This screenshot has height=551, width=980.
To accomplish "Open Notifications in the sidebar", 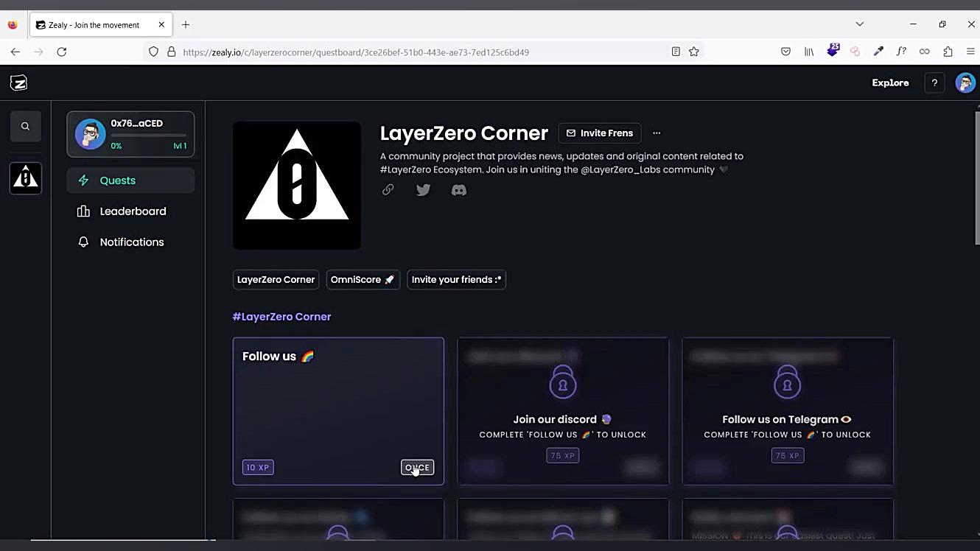I will coord(130,242).
